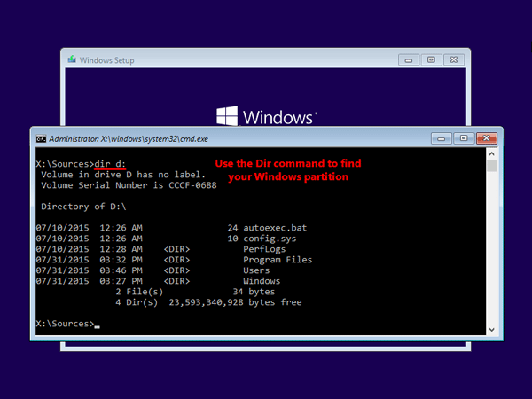The width and height of the screenshot is (532, 399).
Task: Click the underlined 'dir d:' command text
Action: point(111,164)
